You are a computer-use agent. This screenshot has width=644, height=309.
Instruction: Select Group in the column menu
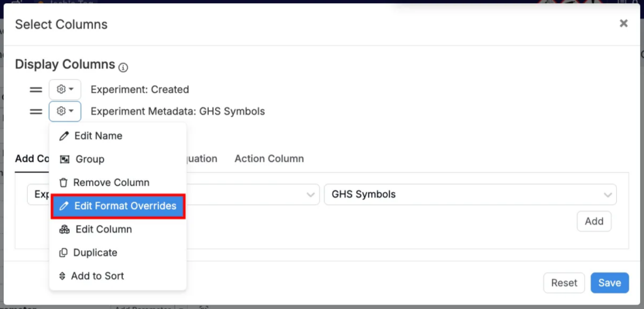coord(90,160)
